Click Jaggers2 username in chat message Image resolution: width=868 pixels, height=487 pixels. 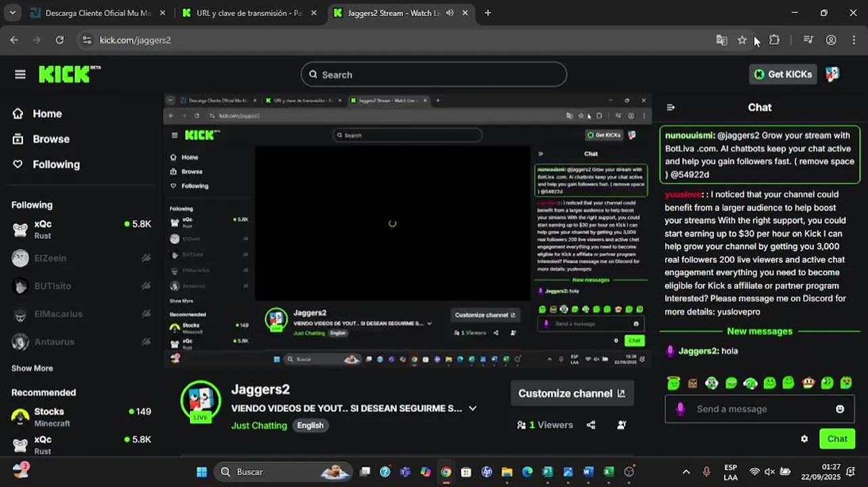[x=698, y=351]
